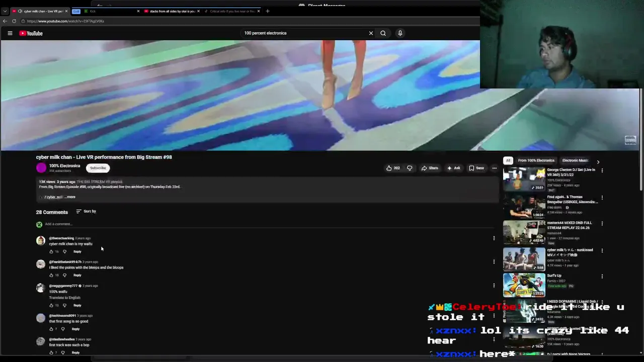Viewport: 644px width, 362px height.
Task: Open @neggygemmy777's profile avatar
Action: point(41,288)
